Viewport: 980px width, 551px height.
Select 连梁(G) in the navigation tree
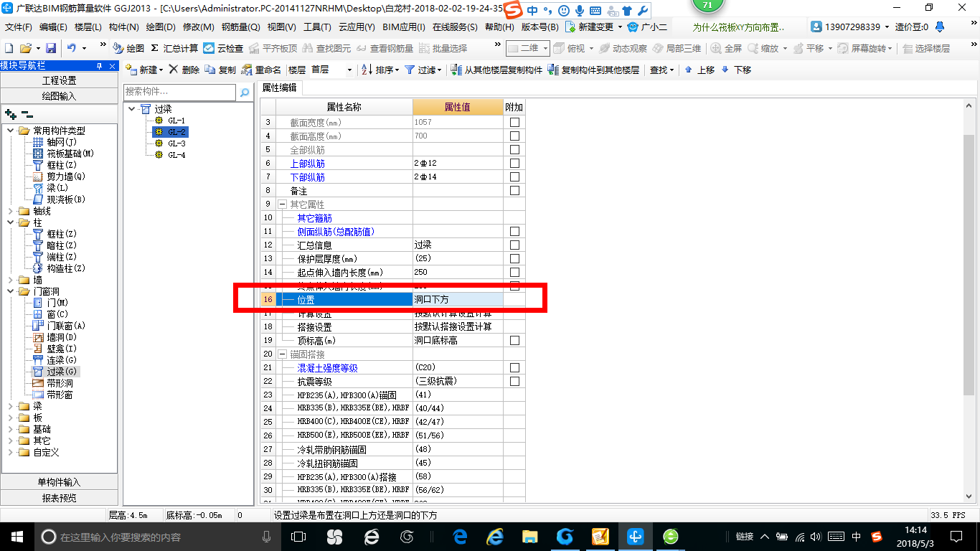(x=62, y=360)
